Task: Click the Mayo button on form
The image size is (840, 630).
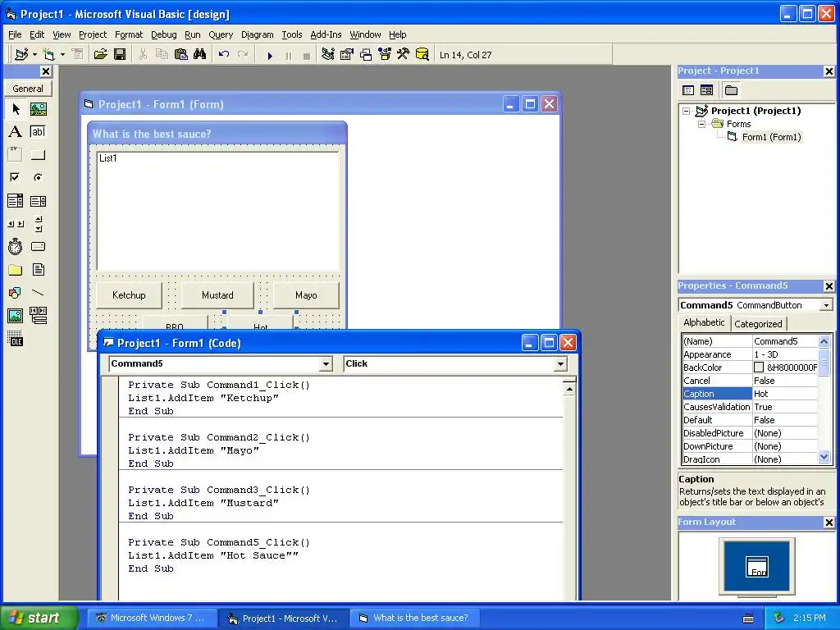Action: 306,295
